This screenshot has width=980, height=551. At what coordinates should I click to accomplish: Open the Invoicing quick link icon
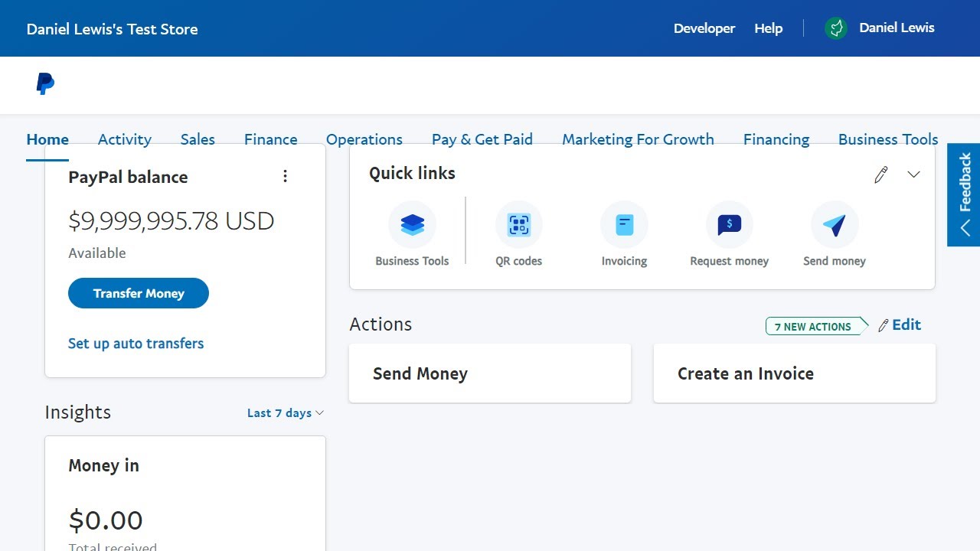point(624,225)
